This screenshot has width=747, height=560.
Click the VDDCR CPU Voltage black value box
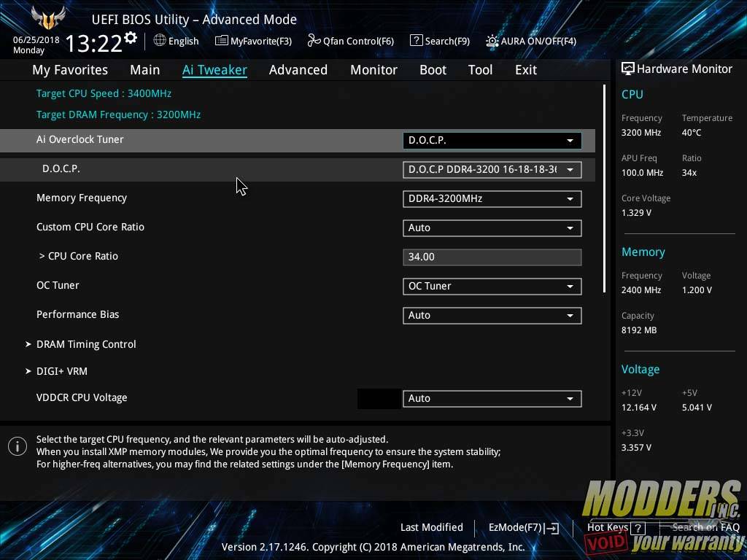(379, 399)
